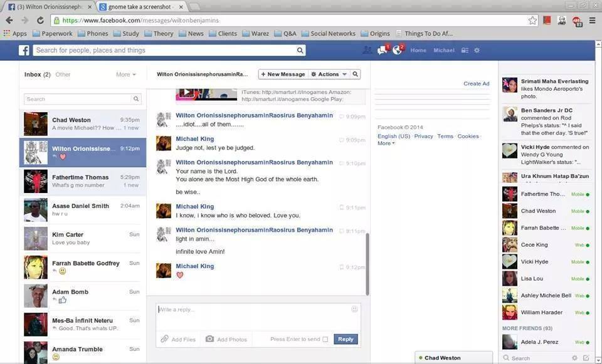Open chat with Lisa Lou in sidebar
The width and height of the screenshot is (602, 364).
[x=546, y=278]
